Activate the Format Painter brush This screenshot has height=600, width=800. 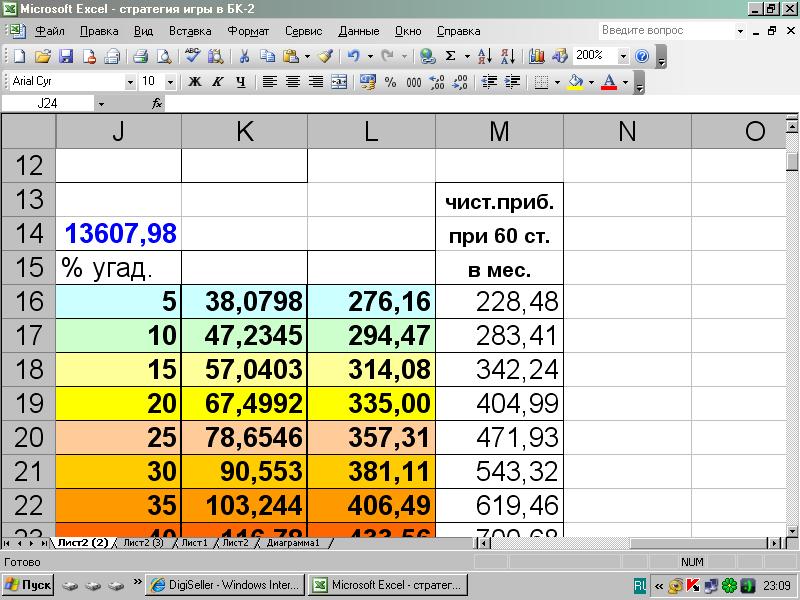pyautogui.click(x=326, y=56)
